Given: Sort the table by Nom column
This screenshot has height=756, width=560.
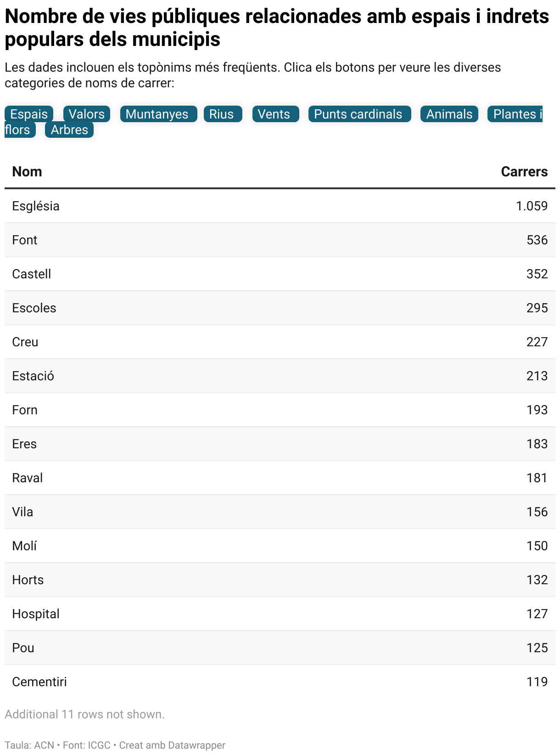Looking at the screenshot, I should (x=27, y=171).
